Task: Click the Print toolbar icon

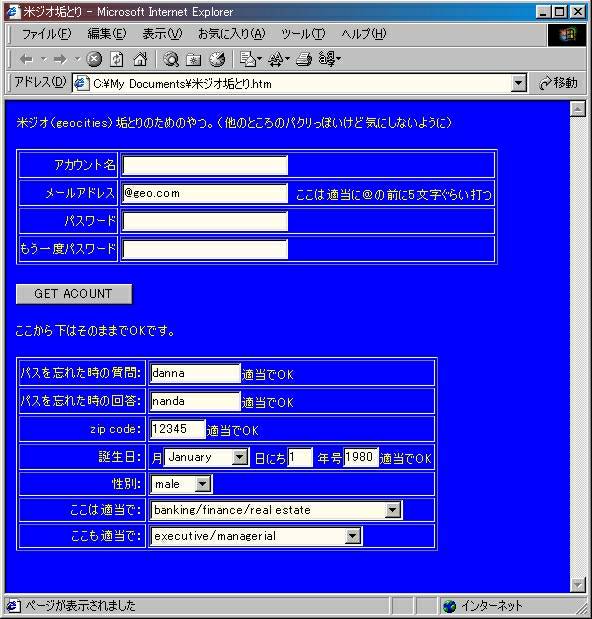Action: 304,60
